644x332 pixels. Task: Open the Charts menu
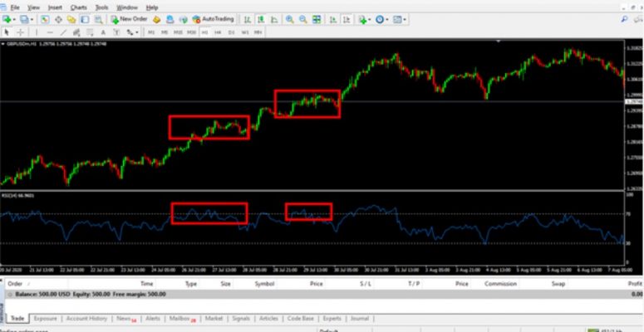[x=79, y=7]
